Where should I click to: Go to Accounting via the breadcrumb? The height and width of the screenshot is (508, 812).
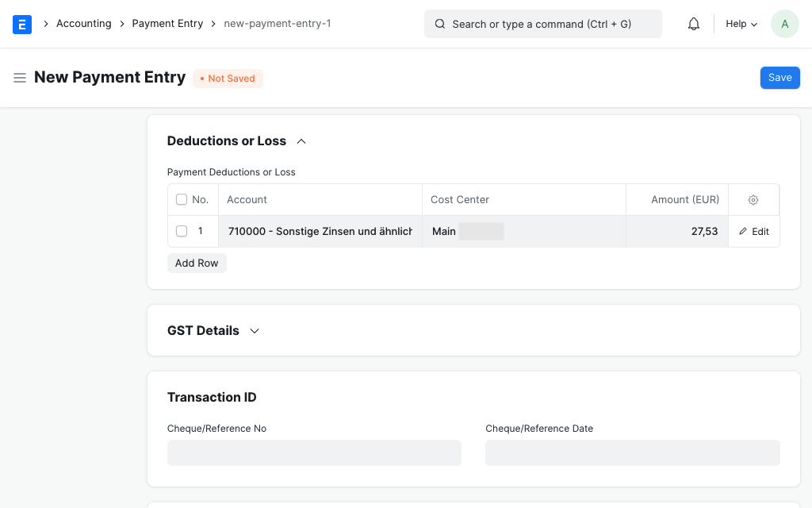point(84,23)
